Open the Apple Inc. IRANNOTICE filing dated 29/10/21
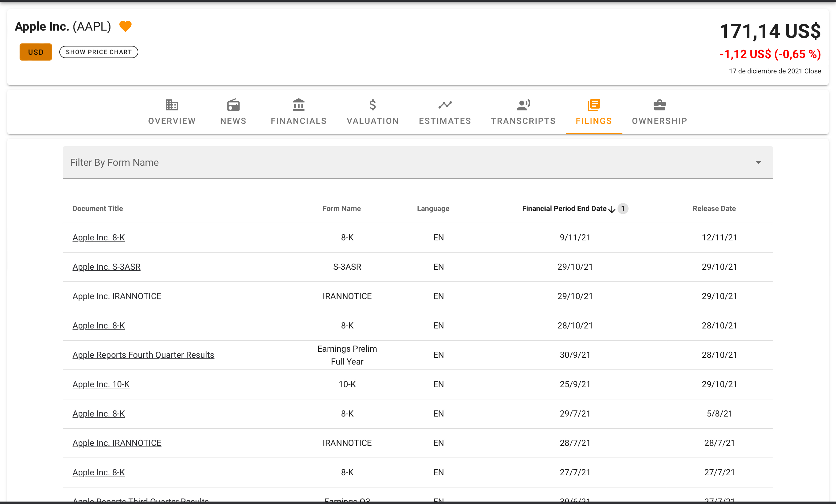836x504 pixels. 117,296
